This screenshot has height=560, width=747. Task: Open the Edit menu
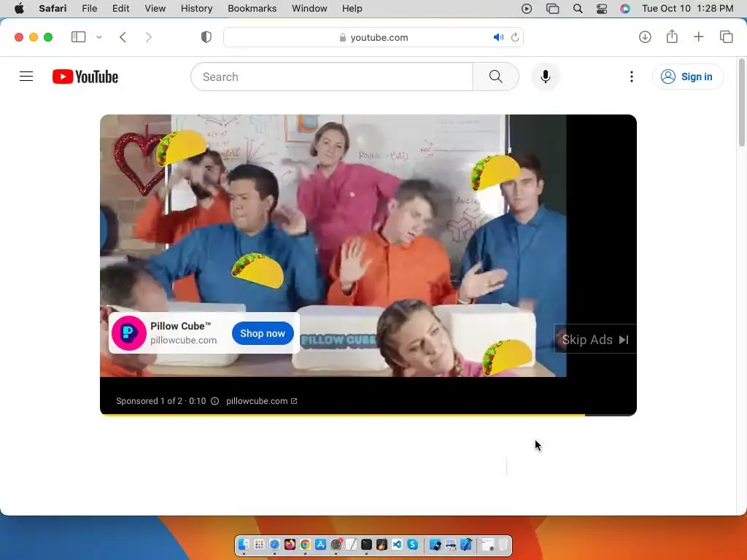pos(120,9)
